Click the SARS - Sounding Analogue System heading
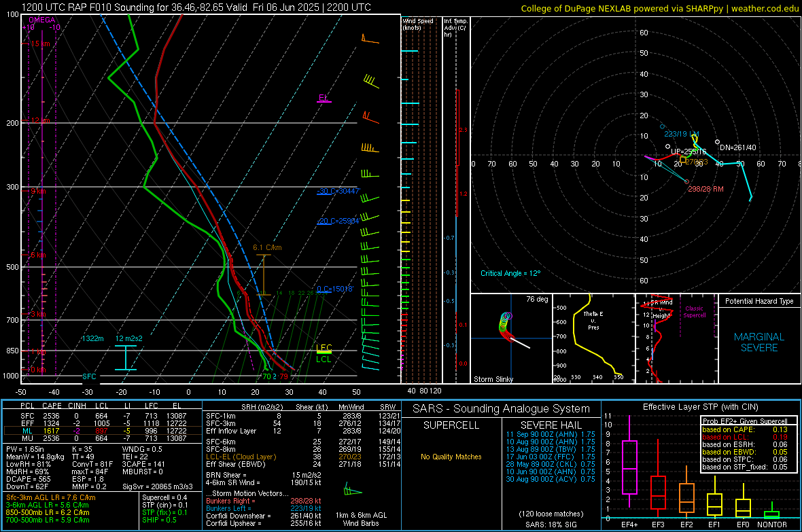 502,409
